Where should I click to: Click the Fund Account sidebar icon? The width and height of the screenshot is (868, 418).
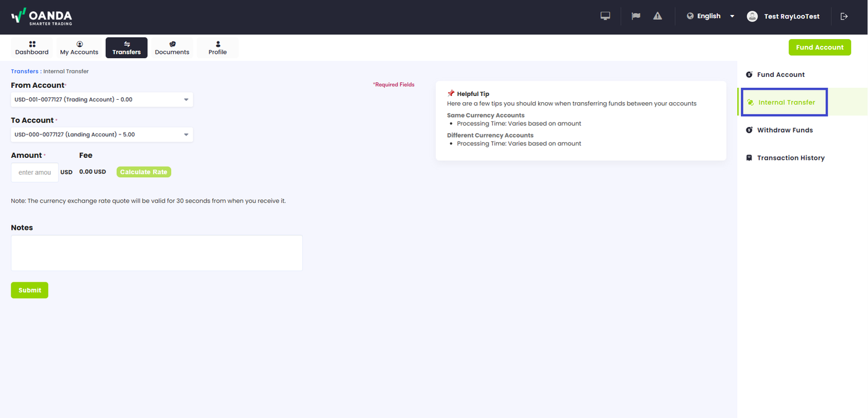[749, 74]
